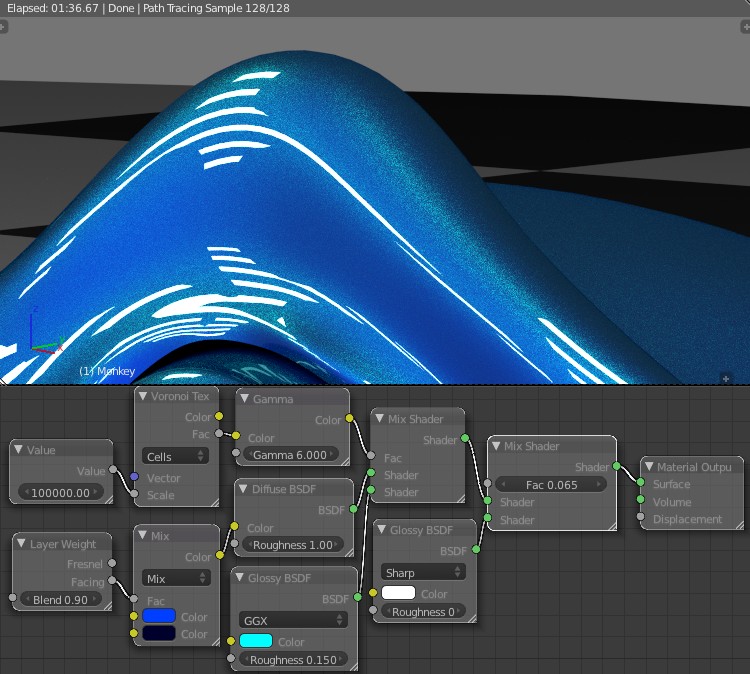Collapse the Layer Weight node
This screenshot has width=750, height=674.
[21, 543]
